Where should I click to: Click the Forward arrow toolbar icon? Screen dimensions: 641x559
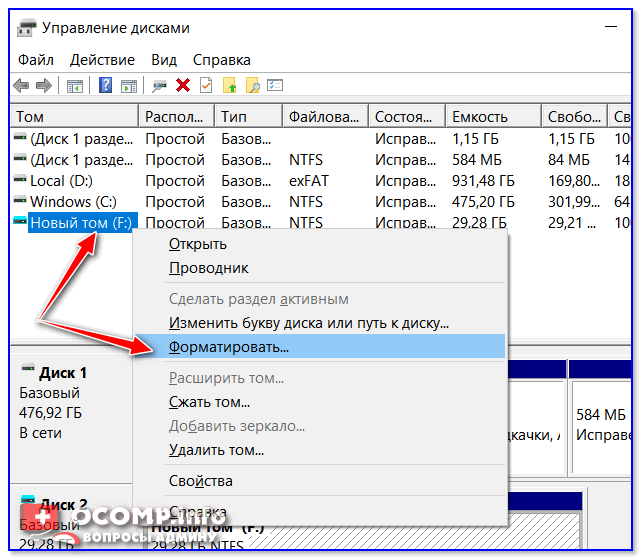pos(44,85)
